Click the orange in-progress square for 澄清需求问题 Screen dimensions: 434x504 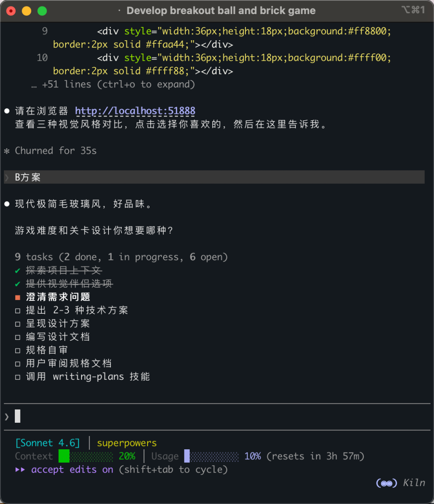point(18,298)
